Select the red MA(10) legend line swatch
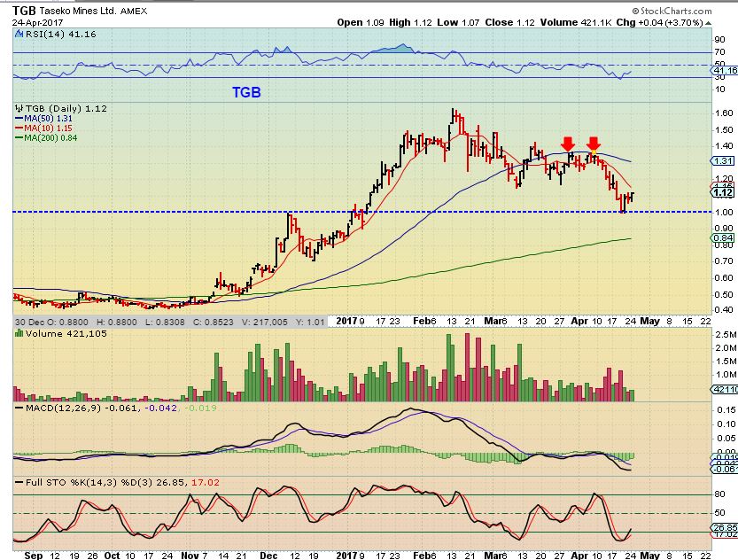Viewport: 738px width, 560px height. tap(19, 128)
